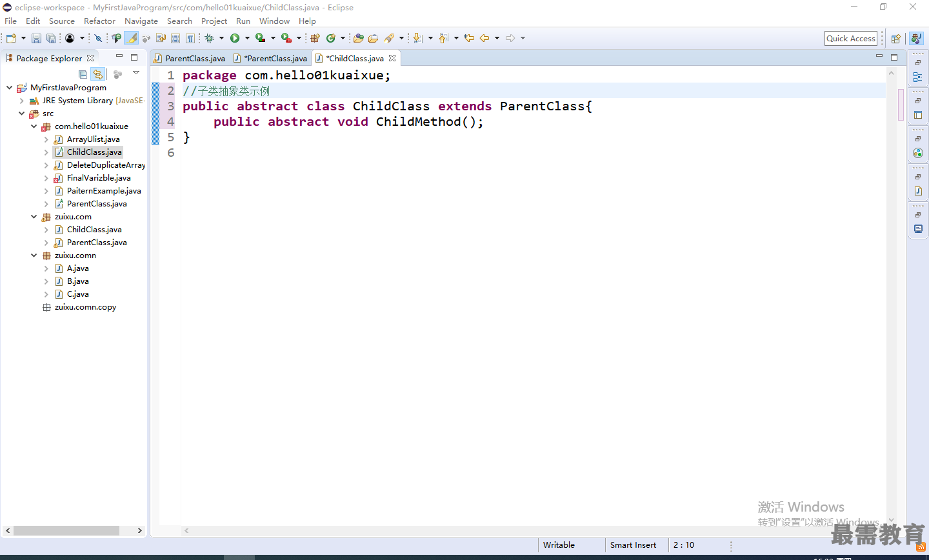Click the New Java Class icon
The width and height of the screenshot is (929, 560).
point(331,38)
